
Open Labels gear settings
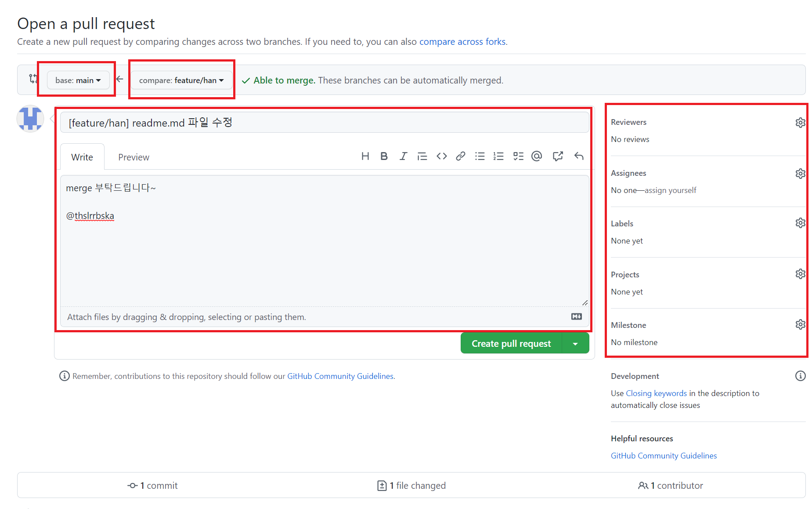(x=800, y=223)
